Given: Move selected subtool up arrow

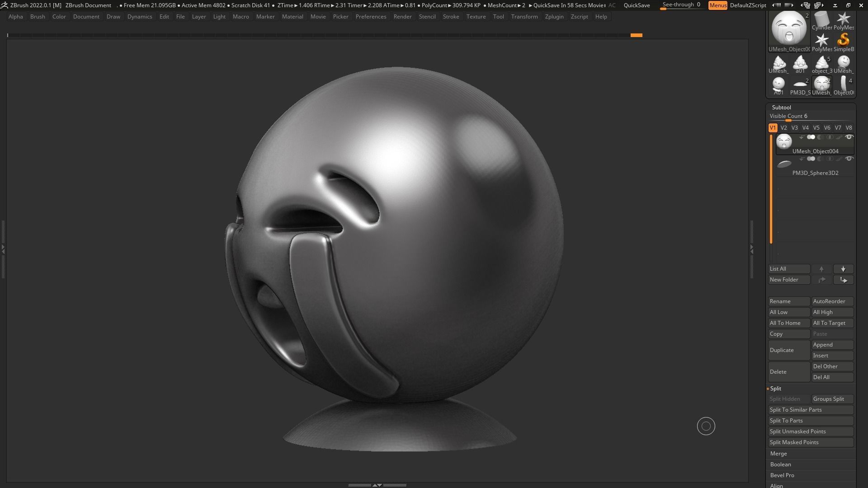Looking at the screenshot, I should [x=821, y=269].
